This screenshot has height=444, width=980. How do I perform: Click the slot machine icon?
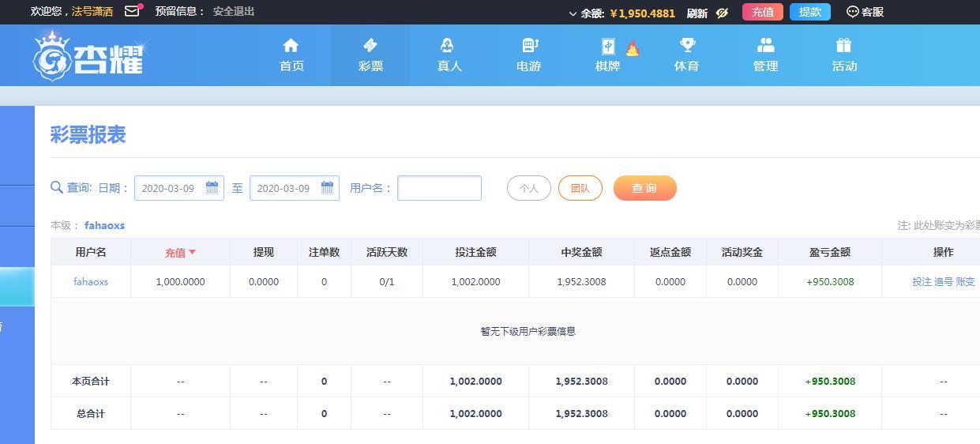[530, 45]
